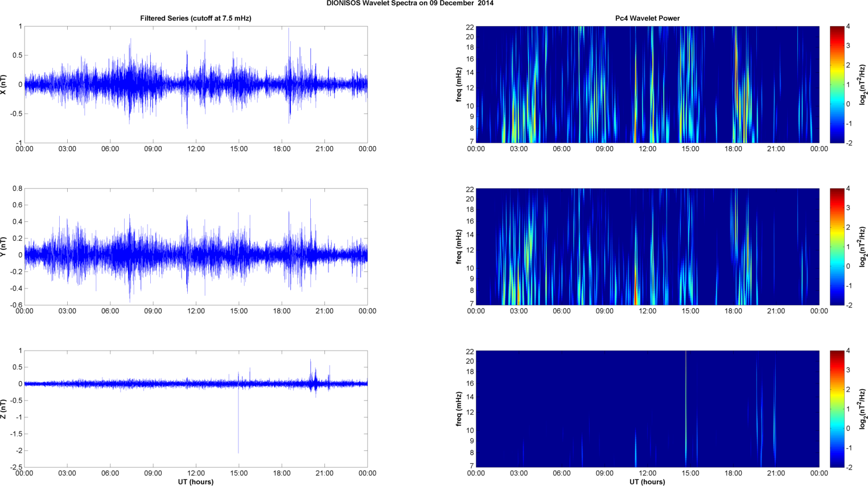Click the colorbar of the middle spectrogram
Screen dimensions: 868x486
click(x=837, y=246)
